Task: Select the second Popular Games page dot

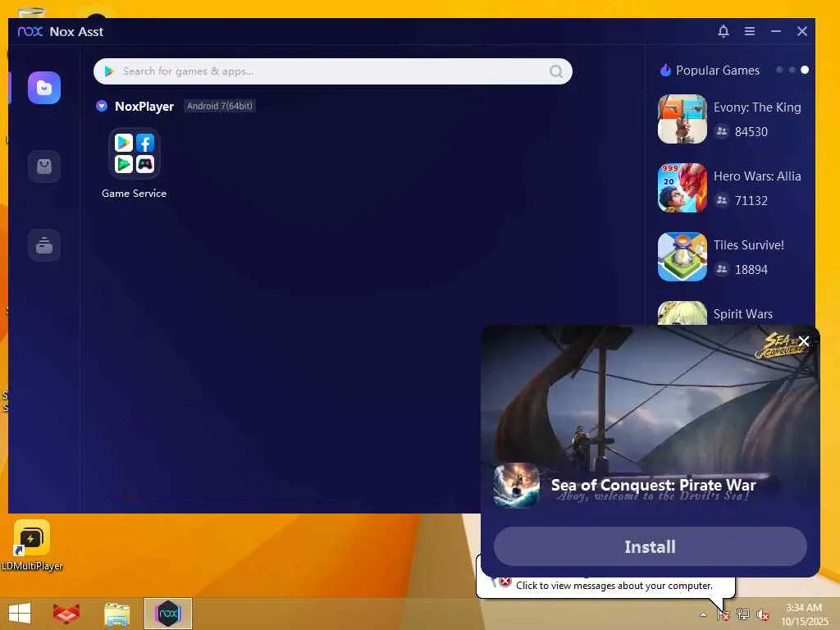Action: 792,71
